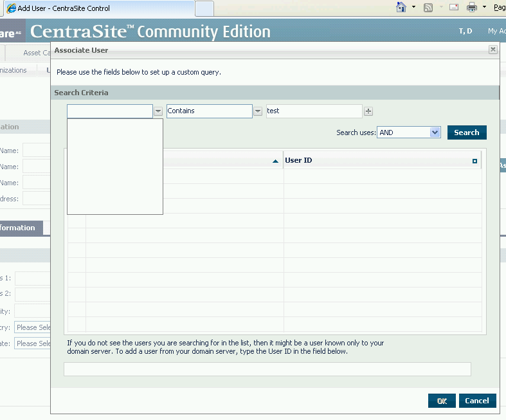This screenshot has width=506, height=420.
Task: Click the T, D user link in header
Action: tap(465, 31)
